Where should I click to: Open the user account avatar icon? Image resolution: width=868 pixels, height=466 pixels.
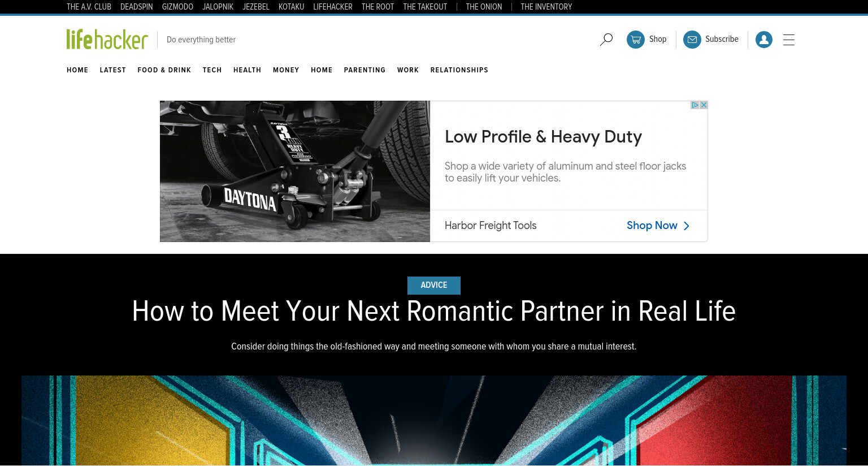pos(764,40)
